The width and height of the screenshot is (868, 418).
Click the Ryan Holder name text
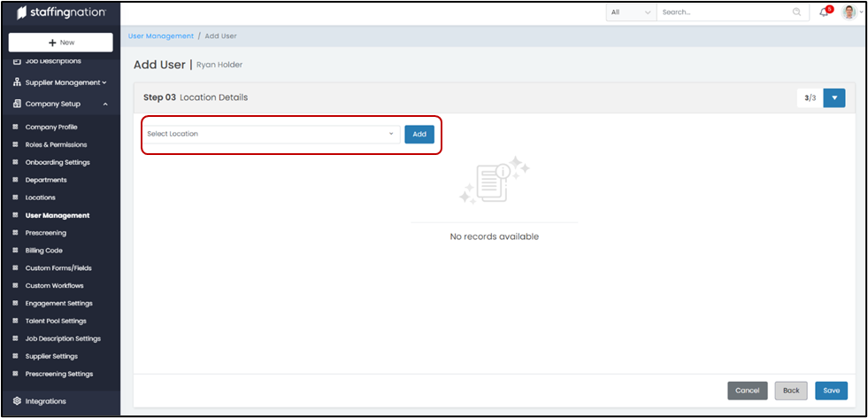[x=219, y=65]
